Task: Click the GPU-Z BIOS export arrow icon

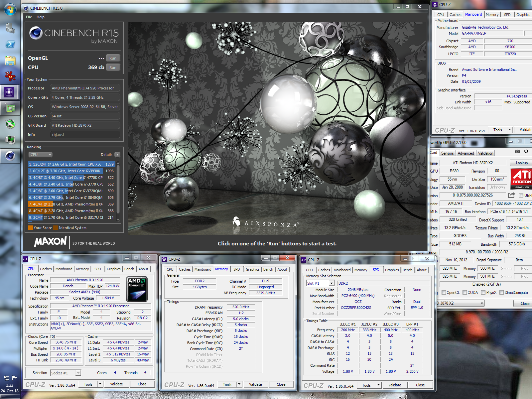Action: coord(511,195)
